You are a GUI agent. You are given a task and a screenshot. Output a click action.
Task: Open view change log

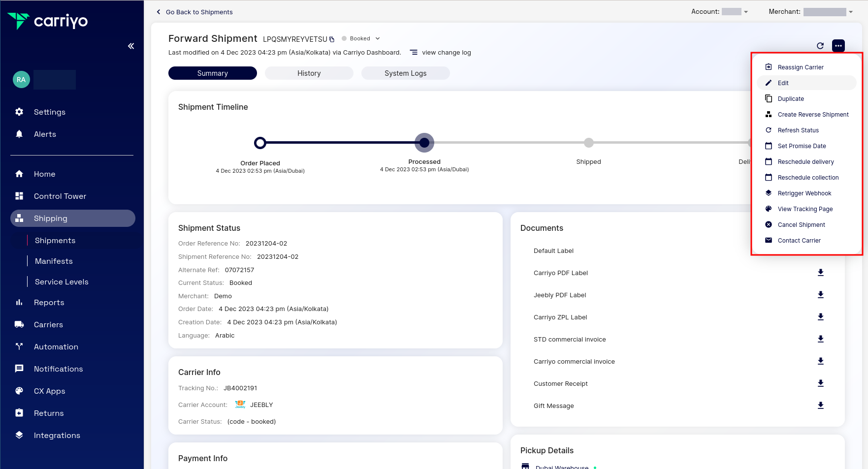(x=441, y=52)
